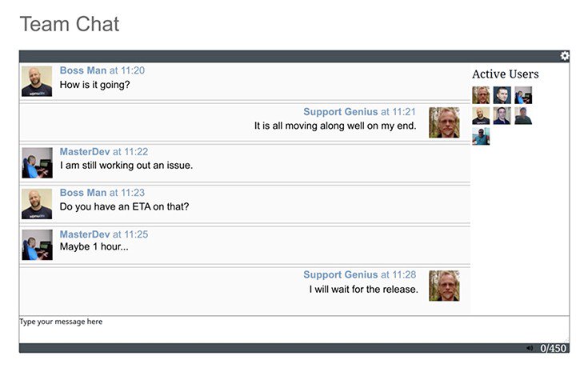Open Boss Man name link at 11:20

(x=83, y=70)
